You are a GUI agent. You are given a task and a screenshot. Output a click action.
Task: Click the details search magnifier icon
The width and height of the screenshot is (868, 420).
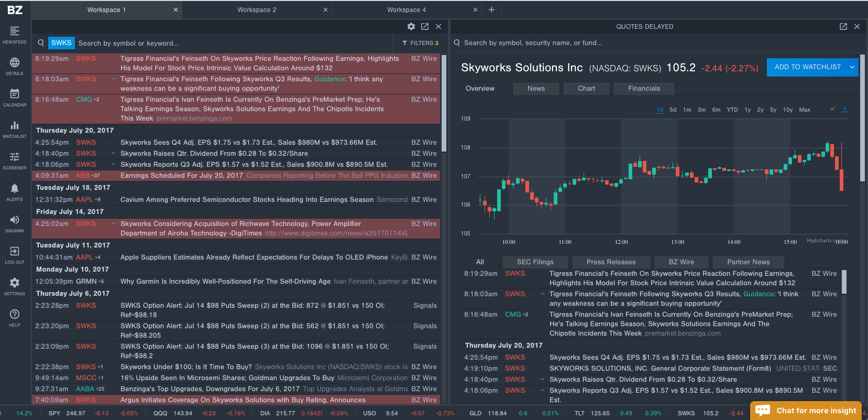click(457, 43)
